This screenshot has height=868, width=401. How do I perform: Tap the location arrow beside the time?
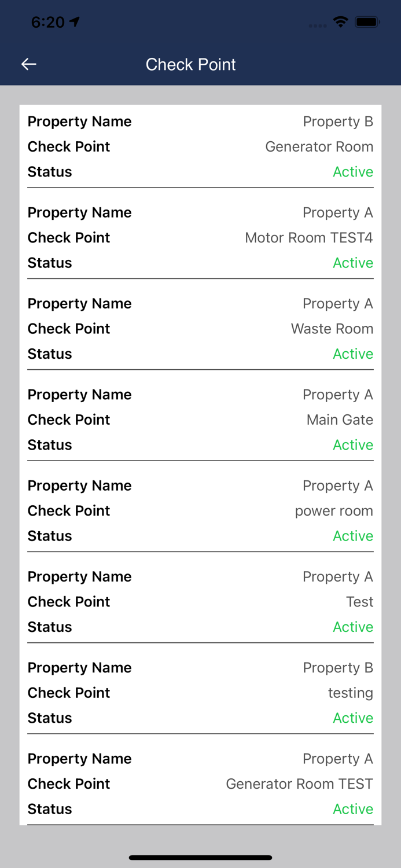[74, 22]
